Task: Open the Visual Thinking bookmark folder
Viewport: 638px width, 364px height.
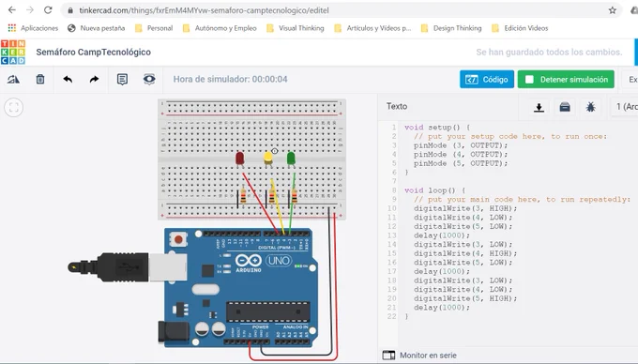Action: pos(296,28)
